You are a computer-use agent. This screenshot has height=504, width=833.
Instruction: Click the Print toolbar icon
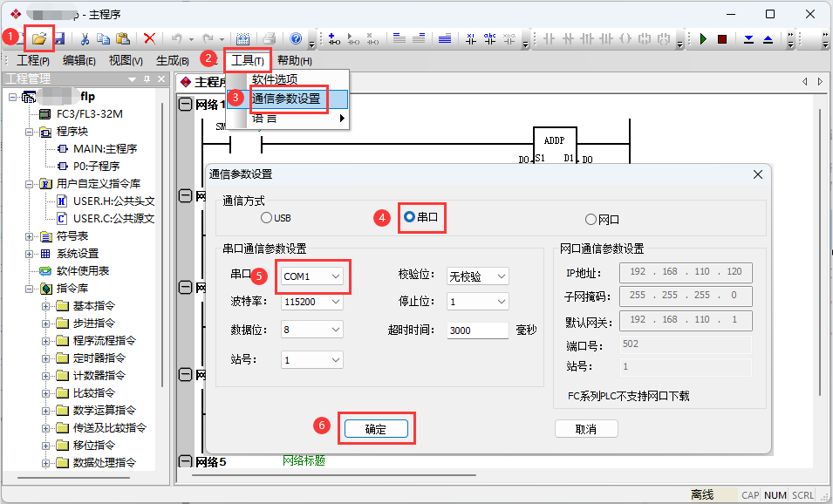click(269, 39)
